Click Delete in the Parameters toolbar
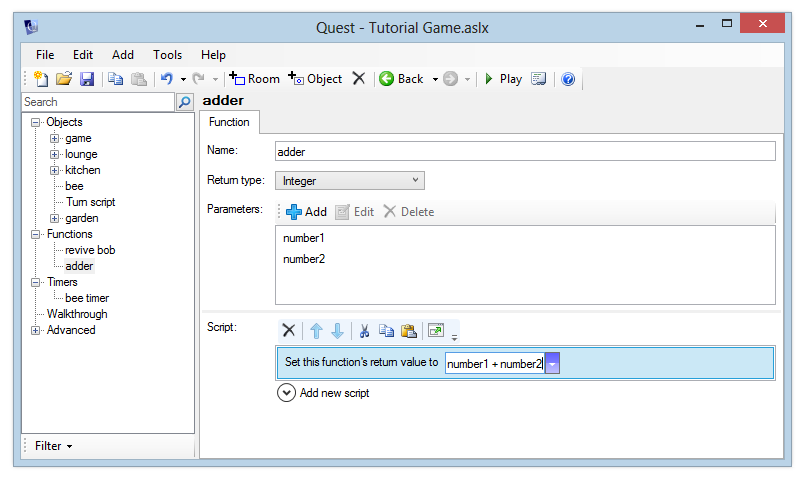This screenshot has height=482, width=805. pyautogui.click(x=409, y=212)
